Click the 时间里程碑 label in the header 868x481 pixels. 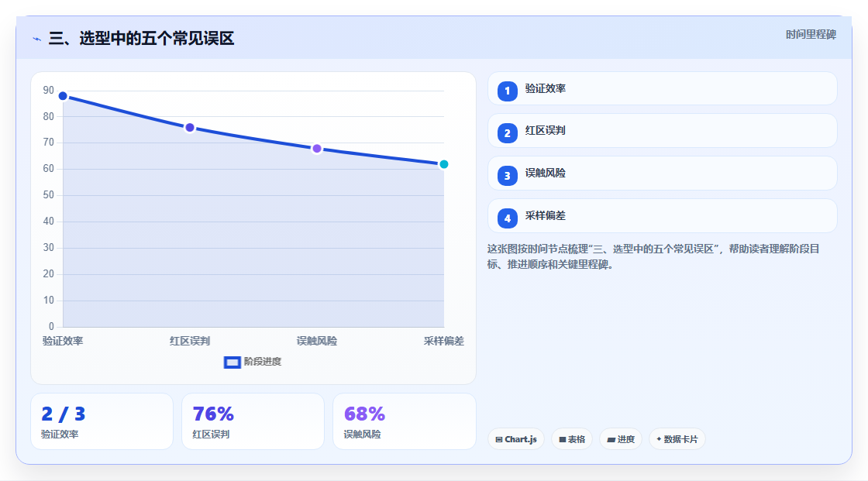pyautogui.click(x=811, y=34)
